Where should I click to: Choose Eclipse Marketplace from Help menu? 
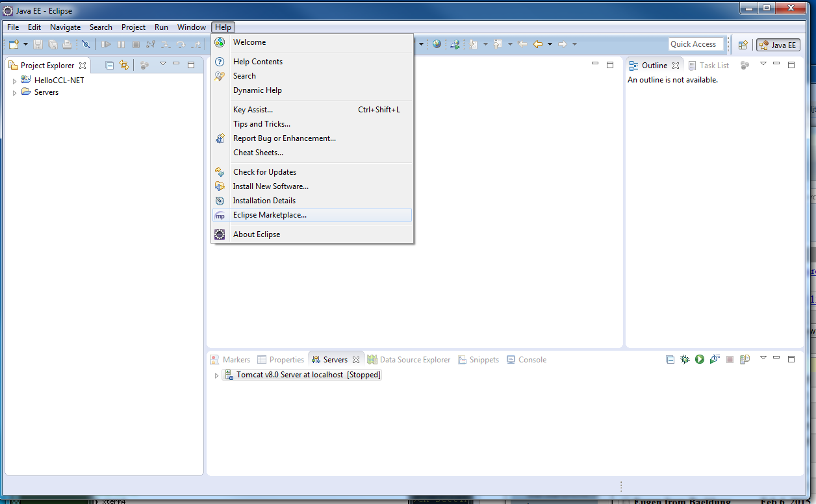coord(270,215)
